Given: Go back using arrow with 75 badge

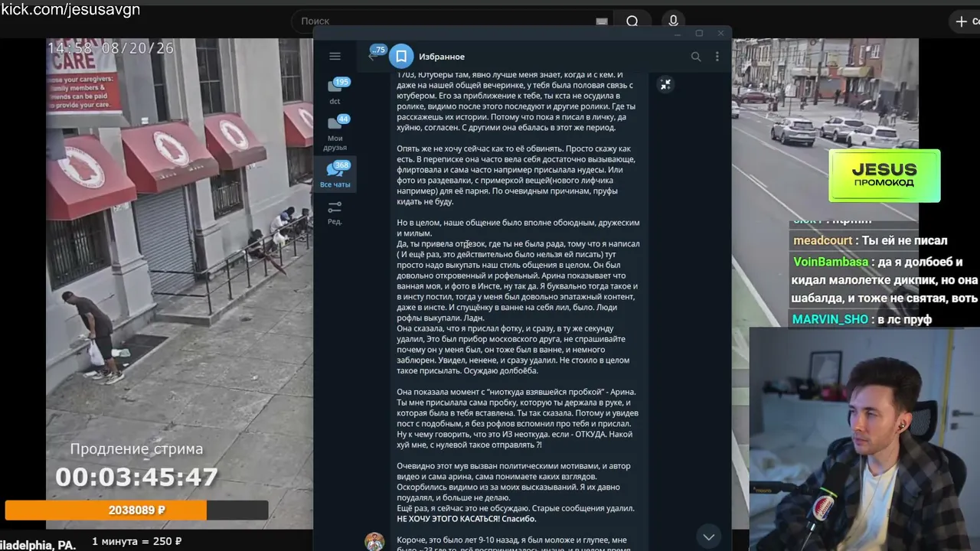Looking at the screenshot, I should click(x=375, y=54).
